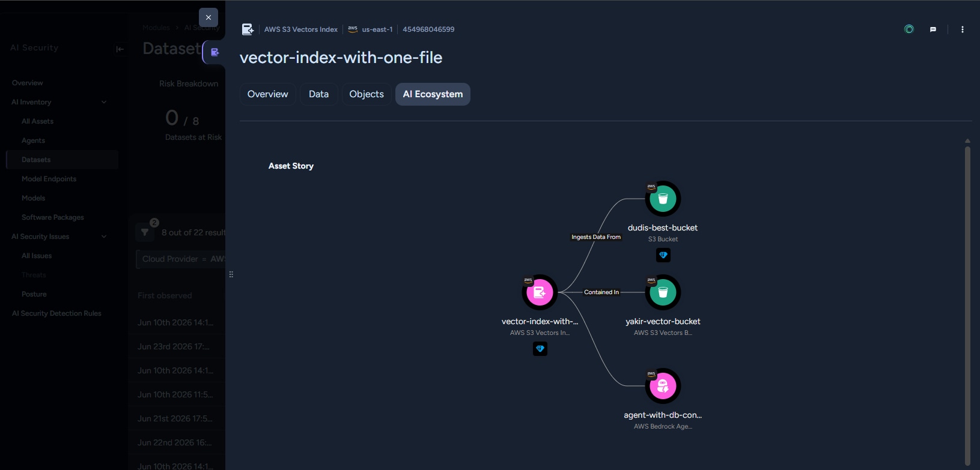Open the comments flag icon
This screenshot has width=980, height=470.
pos(933,29)
